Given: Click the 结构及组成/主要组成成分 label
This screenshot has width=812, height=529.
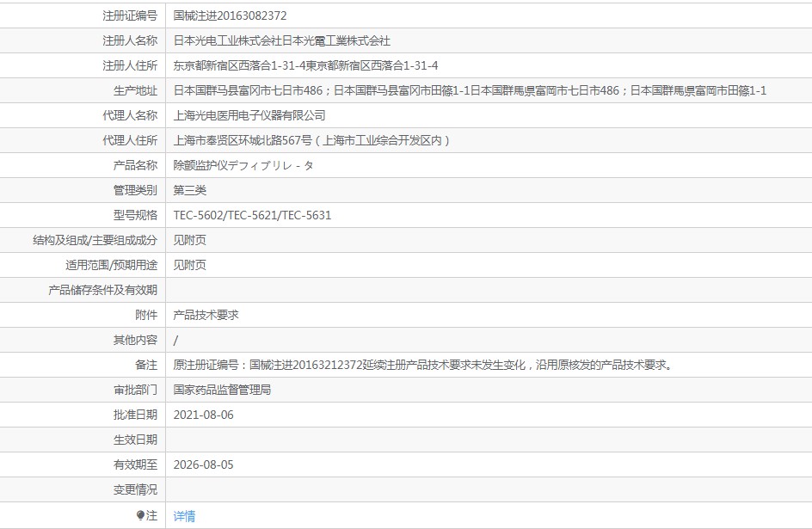Looking at the screenshot, I should [95, 240].
